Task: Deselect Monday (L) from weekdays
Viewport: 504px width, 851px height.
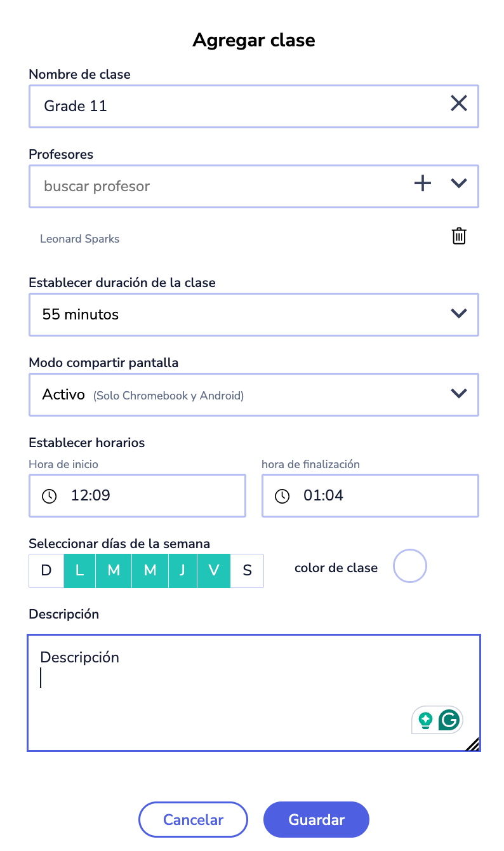Action: pyautogui.click(x=80, y=570)
